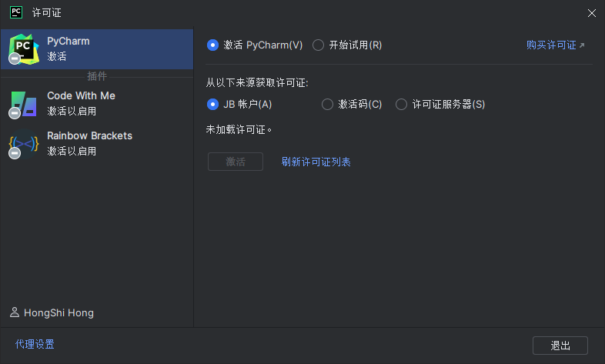Select PyCharm entry in product list

96,48
